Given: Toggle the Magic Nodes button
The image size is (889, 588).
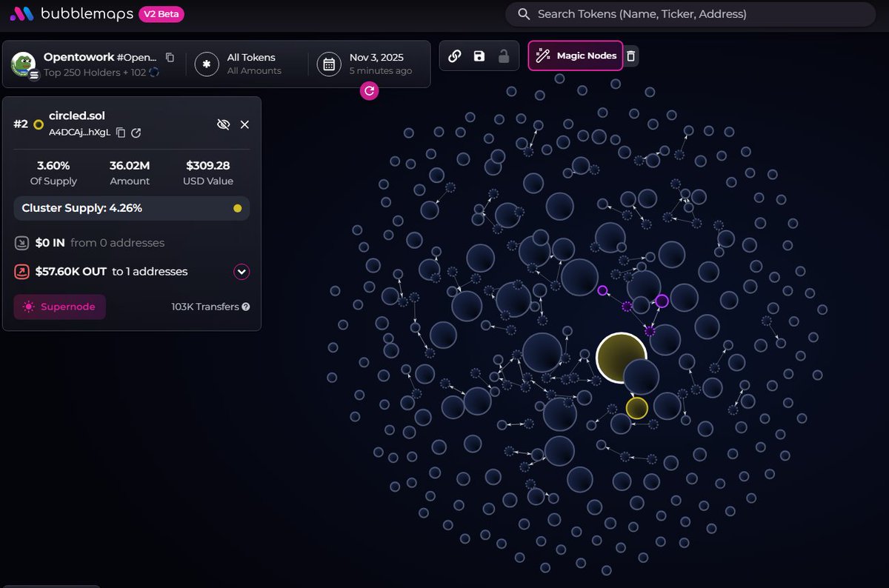Looking at the screenshot, I should point(576,56).
